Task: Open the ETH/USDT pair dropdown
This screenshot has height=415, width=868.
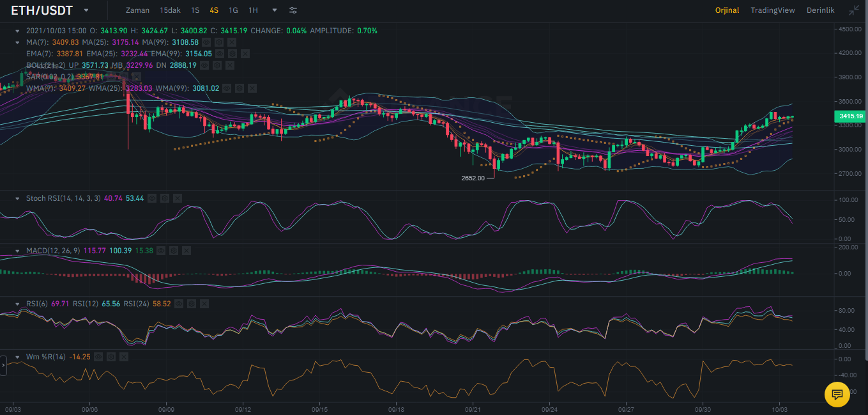Action: tap(86, 10)
